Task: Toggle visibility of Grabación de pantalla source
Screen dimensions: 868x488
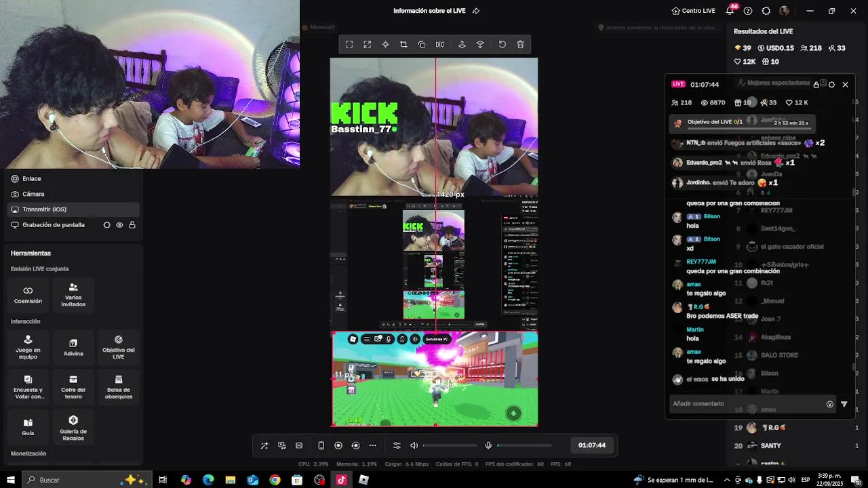Action: [119, 225]
